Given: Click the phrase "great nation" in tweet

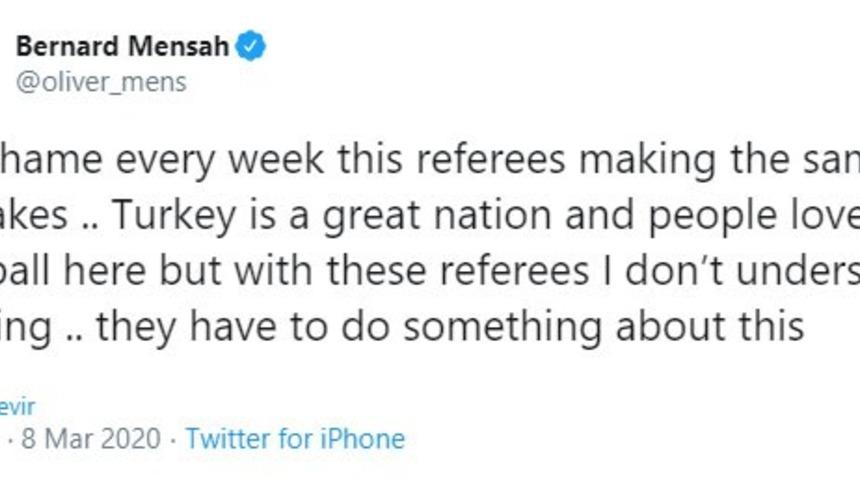Looking at the screenshot, I should coord(393,213).
